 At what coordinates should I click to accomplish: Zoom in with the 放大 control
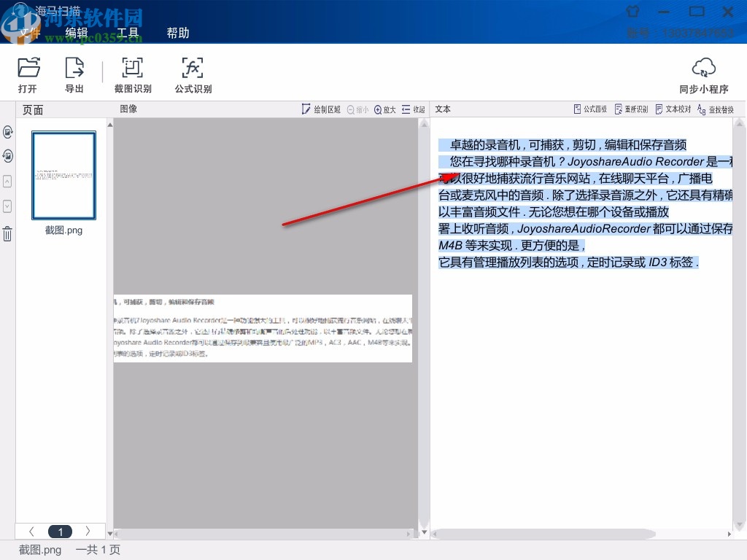(x=384, y=109)
